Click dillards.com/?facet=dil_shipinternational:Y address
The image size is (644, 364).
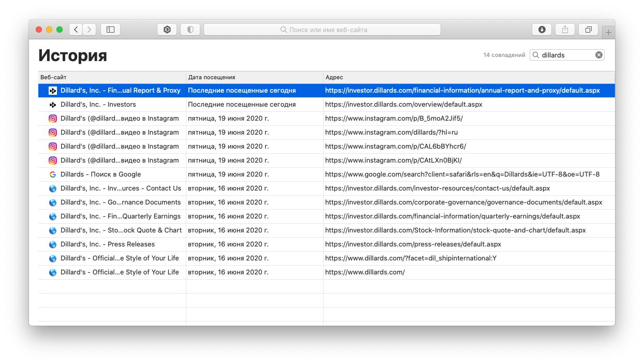[x=411, y=258]
